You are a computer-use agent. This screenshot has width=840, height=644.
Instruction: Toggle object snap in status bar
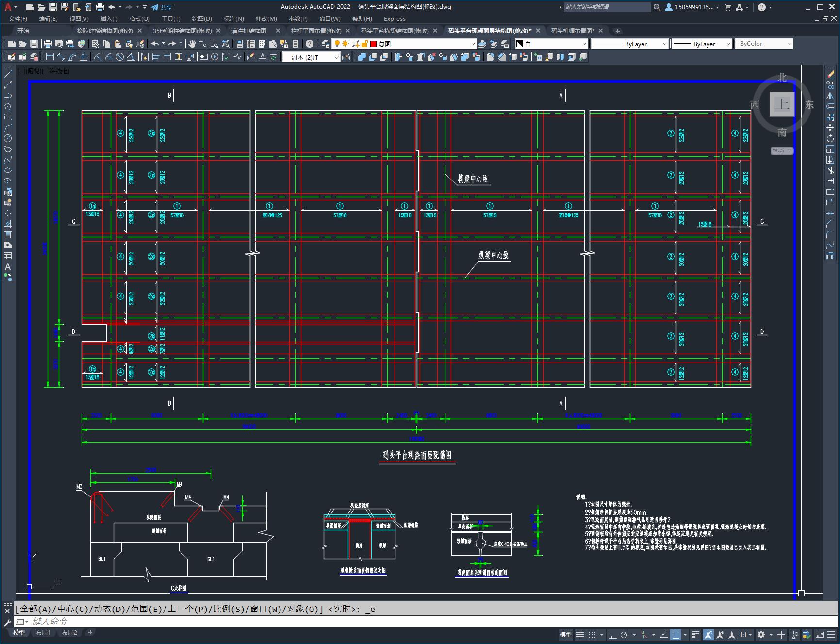(x=675, y=634)
